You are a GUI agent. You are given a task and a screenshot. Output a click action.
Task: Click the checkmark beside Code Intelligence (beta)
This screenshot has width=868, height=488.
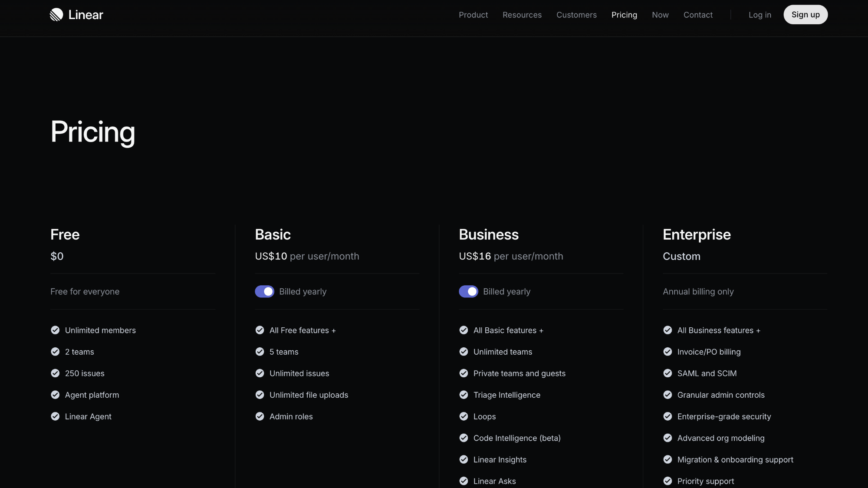click(464, 438)
